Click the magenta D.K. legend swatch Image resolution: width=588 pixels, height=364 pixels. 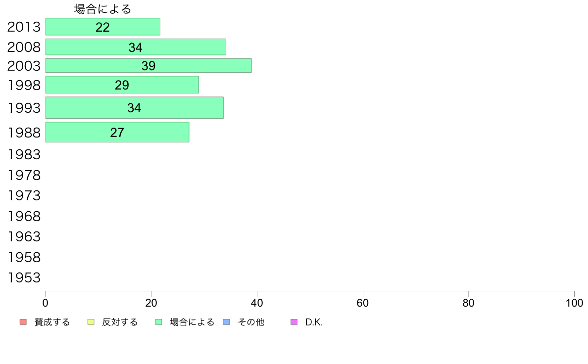(294, 322)
